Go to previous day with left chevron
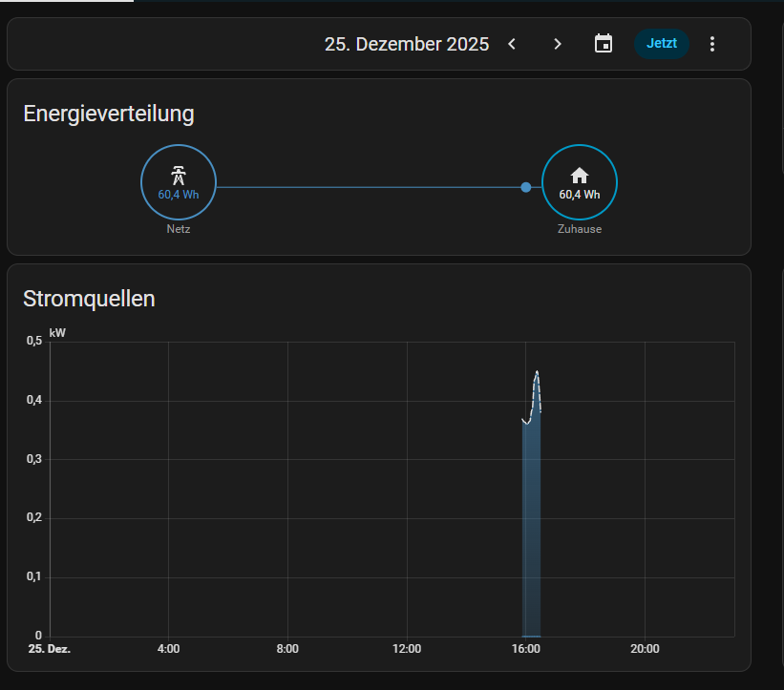 pos(512,44)
